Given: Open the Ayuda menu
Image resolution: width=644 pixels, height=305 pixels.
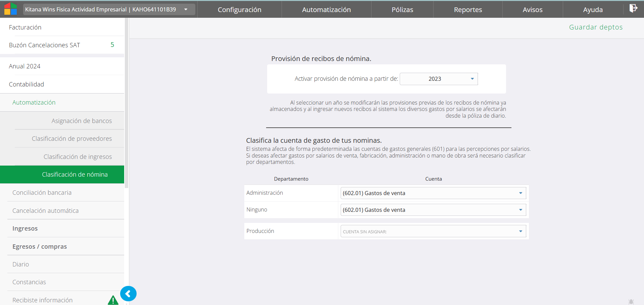Looking at the screenshot, I should tap(593, 10).
